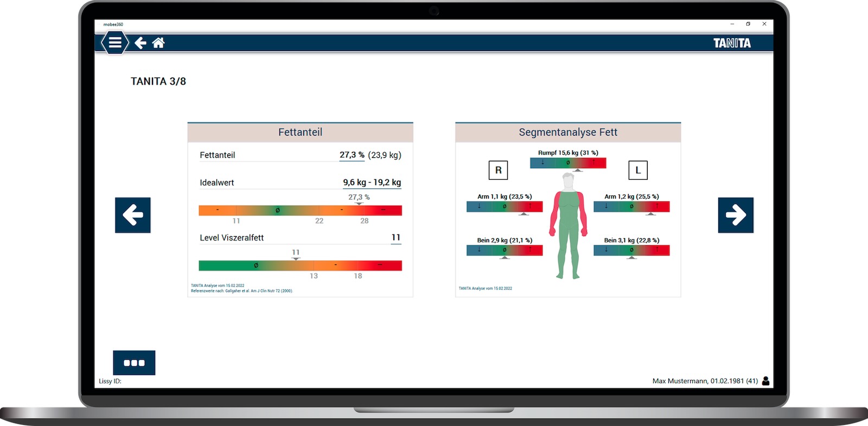Click the Rumpf fat scale bar
Screen dimensions: 868x426
point(568,163)
